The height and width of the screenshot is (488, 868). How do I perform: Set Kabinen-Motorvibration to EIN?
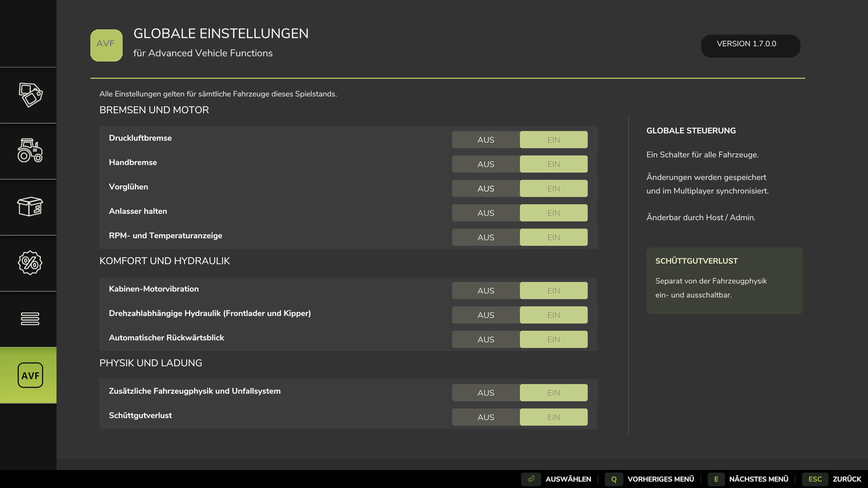pos(554,291)
